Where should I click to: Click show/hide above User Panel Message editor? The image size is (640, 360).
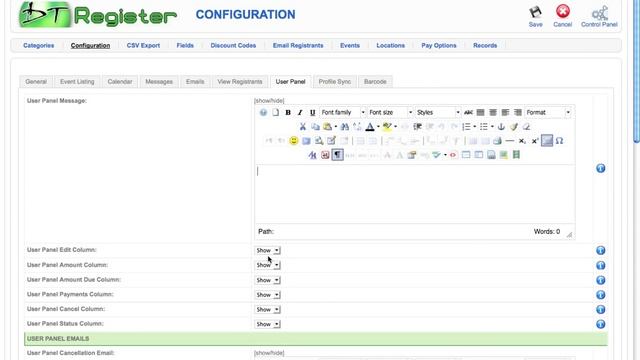coord(269,100)
